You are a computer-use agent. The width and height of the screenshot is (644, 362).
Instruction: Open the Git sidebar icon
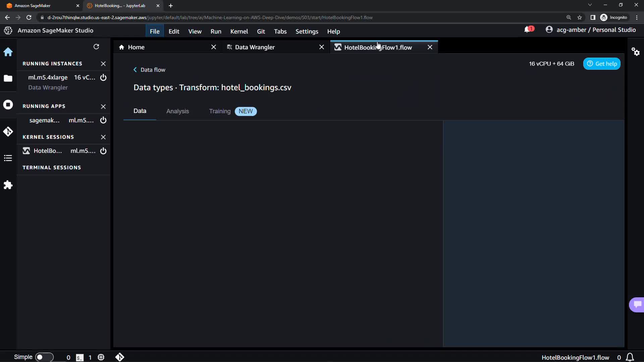click(x=8, y=131)
